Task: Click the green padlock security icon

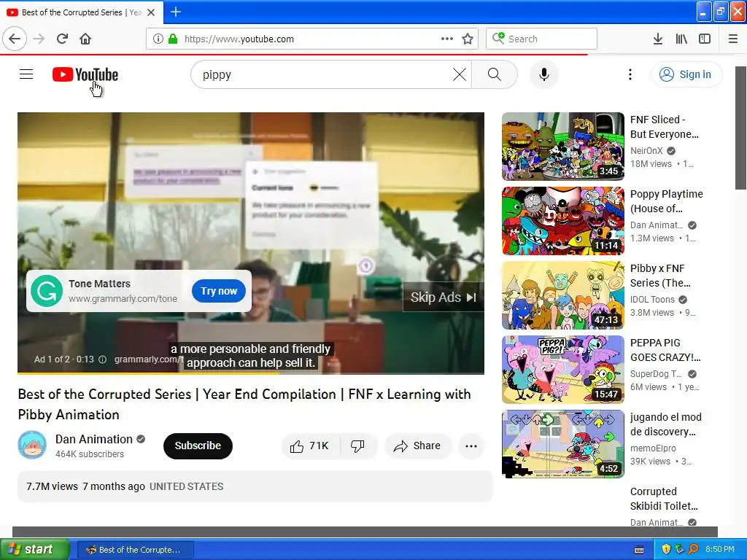Action: tap(173, 39)
